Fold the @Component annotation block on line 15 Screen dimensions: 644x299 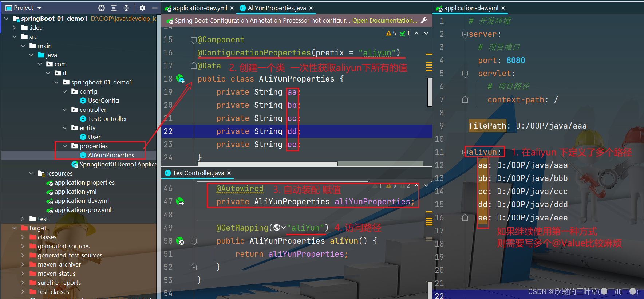tap(194, 40)
